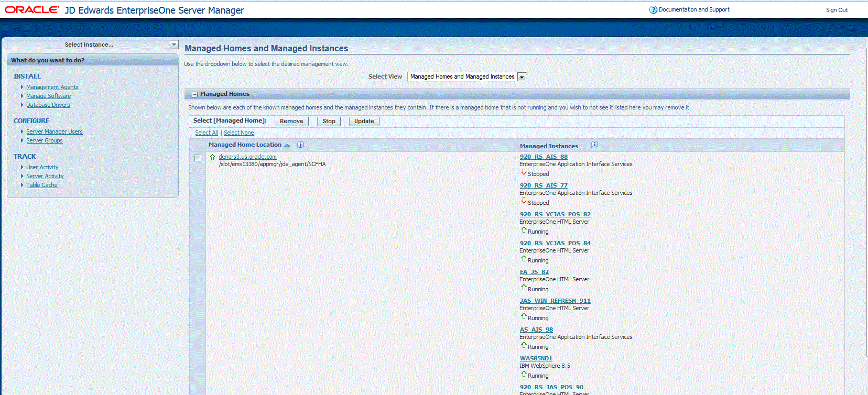Open Management Agents under INSTALL
Image resolution: width=868 pixels, height=395 pixels.
(52, 87)
